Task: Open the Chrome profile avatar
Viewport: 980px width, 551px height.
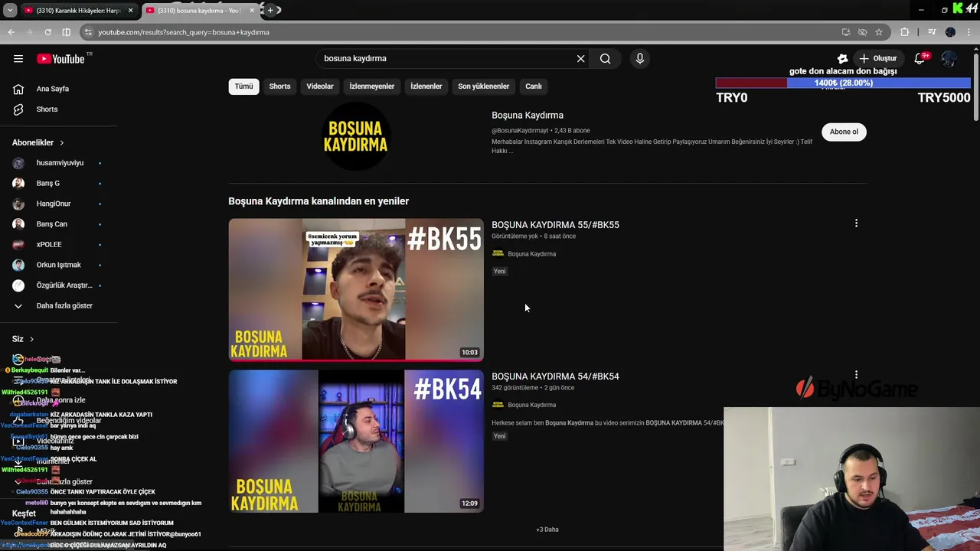Action: click(x=950, y=32)
